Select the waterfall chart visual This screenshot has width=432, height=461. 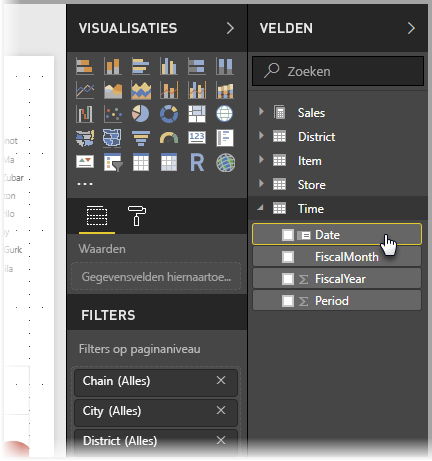(x=85, y=114)
